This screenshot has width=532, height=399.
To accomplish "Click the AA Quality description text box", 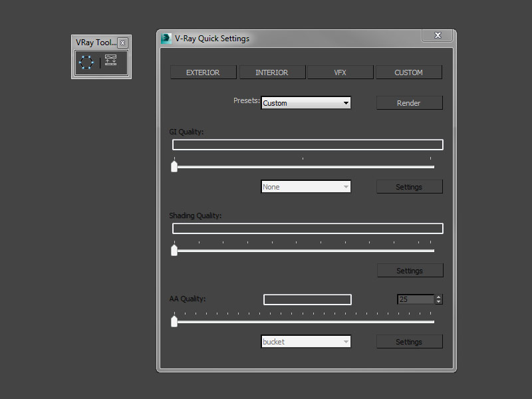I will coord(307,300).
